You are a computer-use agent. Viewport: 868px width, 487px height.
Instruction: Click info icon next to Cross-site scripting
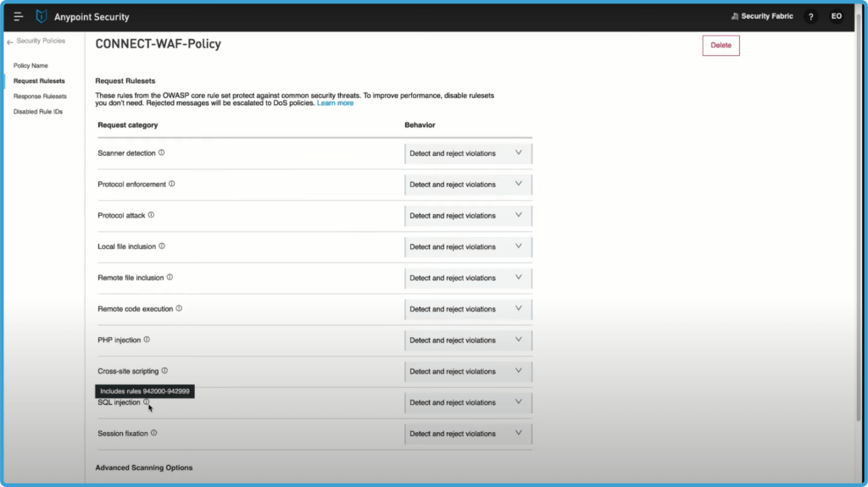point(164,371)
